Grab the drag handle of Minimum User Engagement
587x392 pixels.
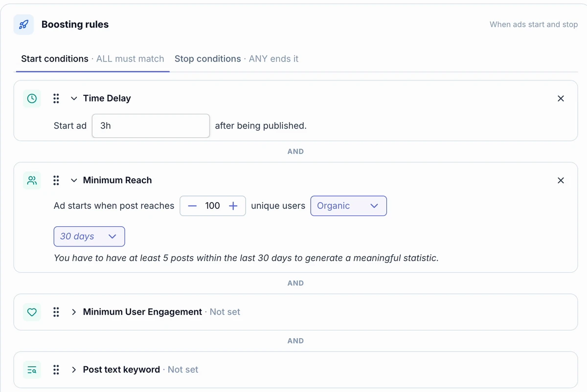tap(56, 312)
